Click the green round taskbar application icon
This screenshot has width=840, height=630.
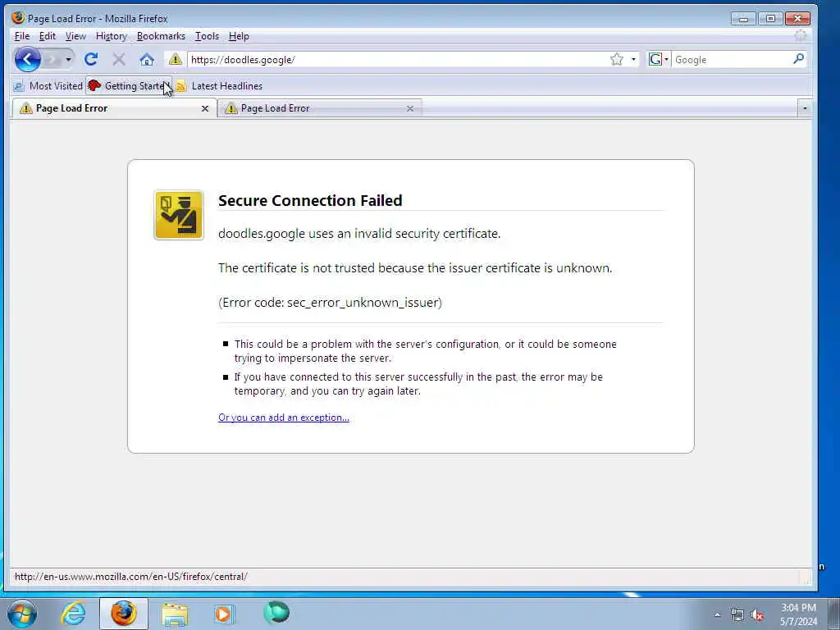pyautogui.click(x=276, y=612)
